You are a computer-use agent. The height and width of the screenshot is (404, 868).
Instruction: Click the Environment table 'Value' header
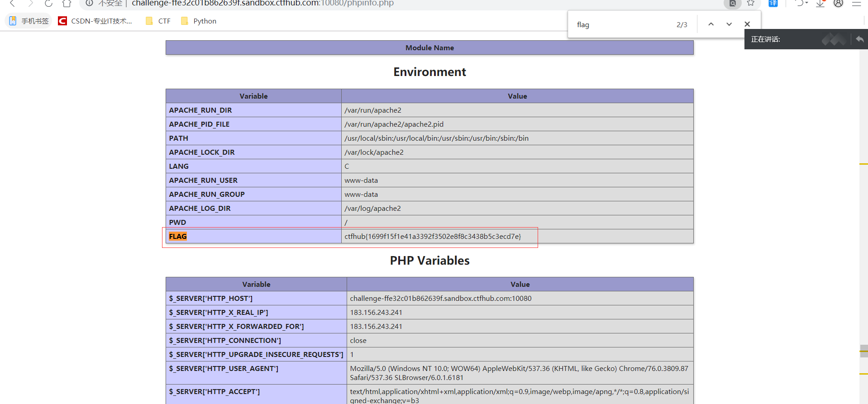[x=517, y=96]
